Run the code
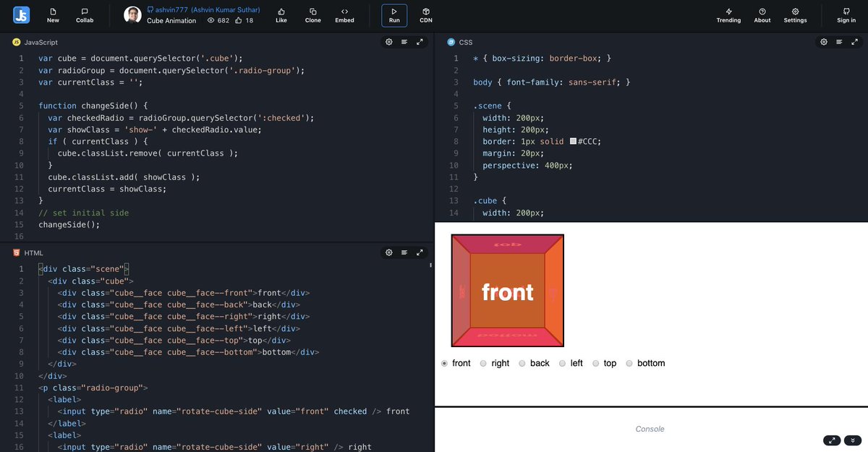868x452 pixels. 394,15
